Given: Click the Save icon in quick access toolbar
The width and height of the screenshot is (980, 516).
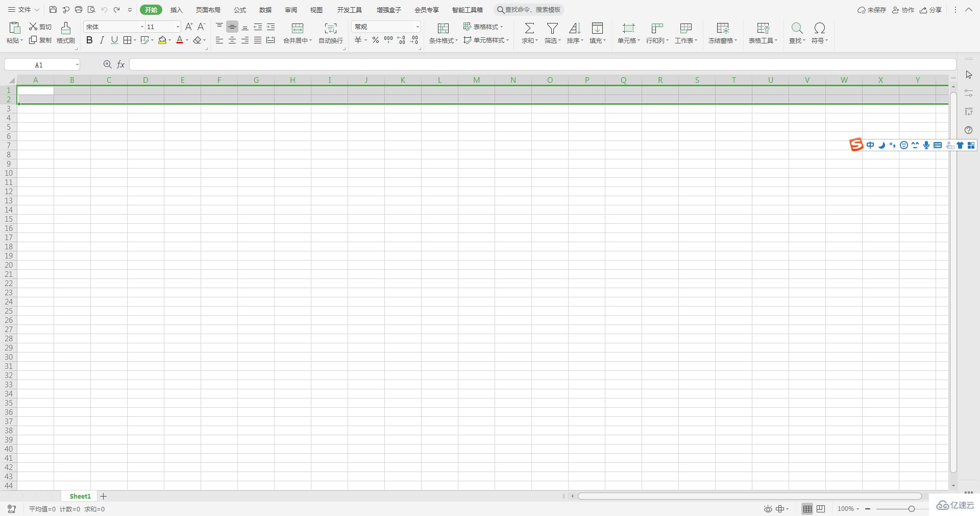Looking at the screenshot, I should (53, 10).
